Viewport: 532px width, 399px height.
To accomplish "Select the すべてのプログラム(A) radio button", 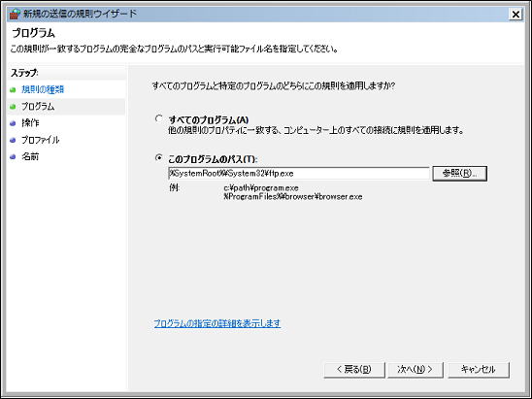I will 158,118.
